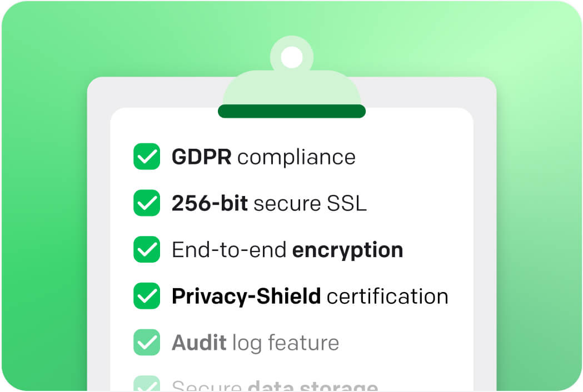The height and width of the screenshot is (392, 583).
Task: Click the bold word GDPR
Action: (201, 157)
